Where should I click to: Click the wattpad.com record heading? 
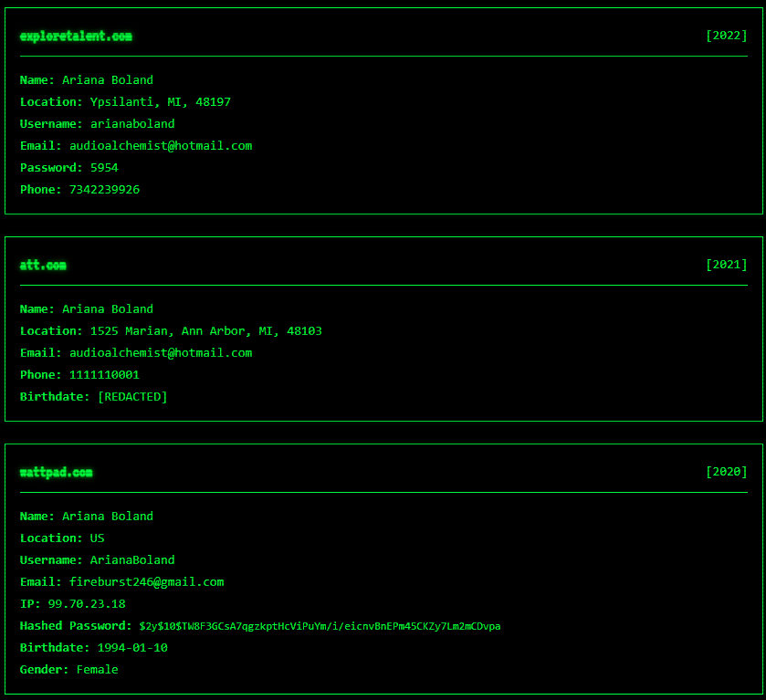click(x=56, y=473)
